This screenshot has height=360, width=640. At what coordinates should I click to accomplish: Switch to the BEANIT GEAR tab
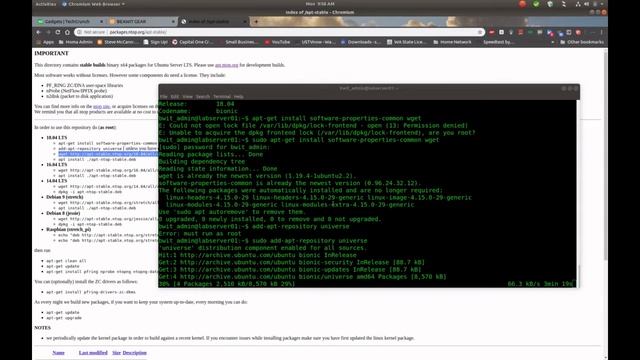[x=141, y=22]
